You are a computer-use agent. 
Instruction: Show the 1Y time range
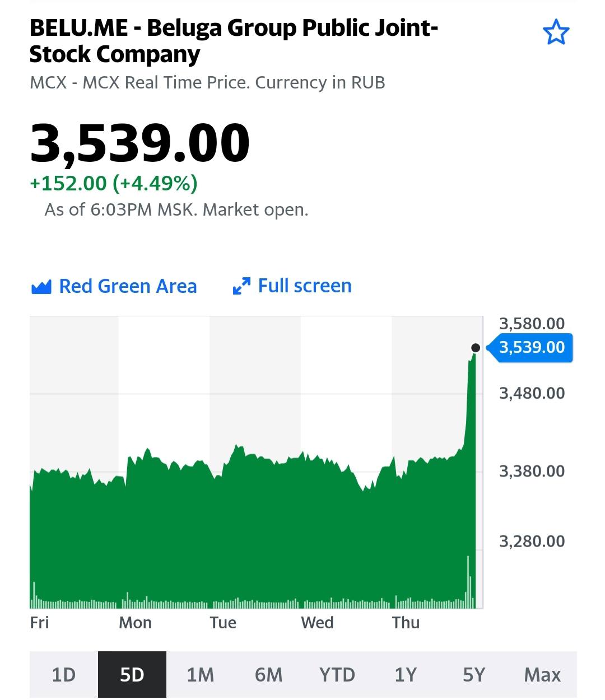[406, 675]
